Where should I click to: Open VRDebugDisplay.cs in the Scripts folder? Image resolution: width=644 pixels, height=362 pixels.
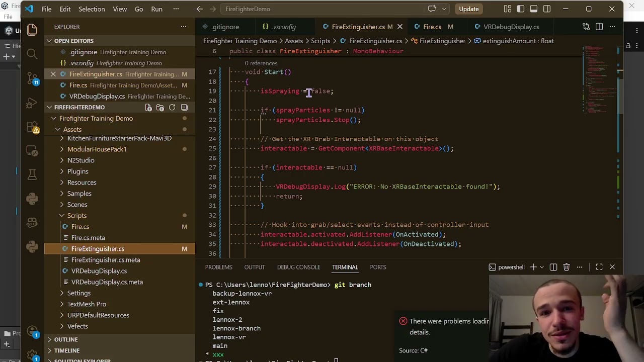99,271
